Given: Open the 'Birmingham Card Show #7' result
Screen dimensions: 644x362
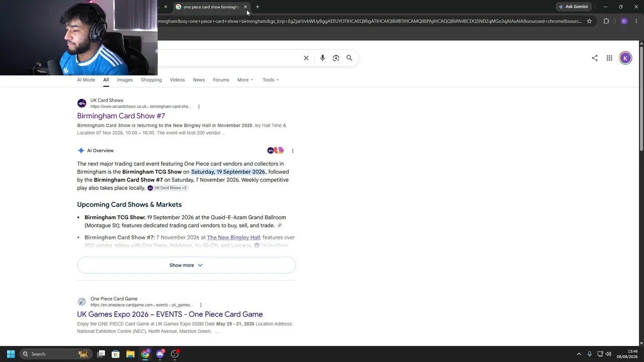Looking at the screenshot, I should [x=121, y=116].
